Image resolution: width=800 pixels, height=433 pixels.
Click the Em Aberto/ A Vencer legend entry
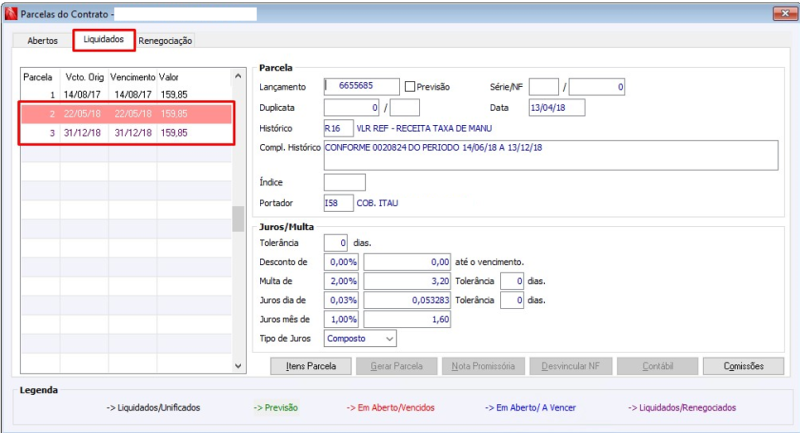tap(530, 407)
